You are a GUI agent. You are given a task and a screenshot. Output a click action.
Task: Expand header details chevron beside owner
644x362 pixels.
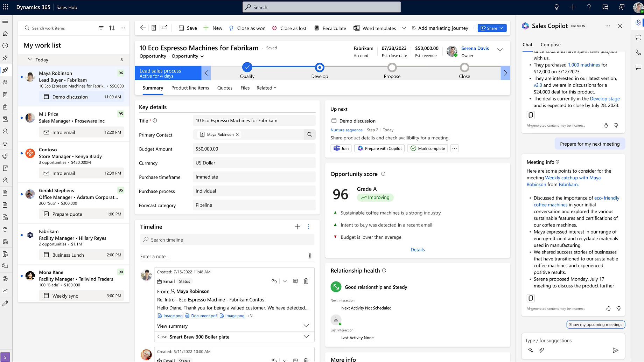(500, 50)
